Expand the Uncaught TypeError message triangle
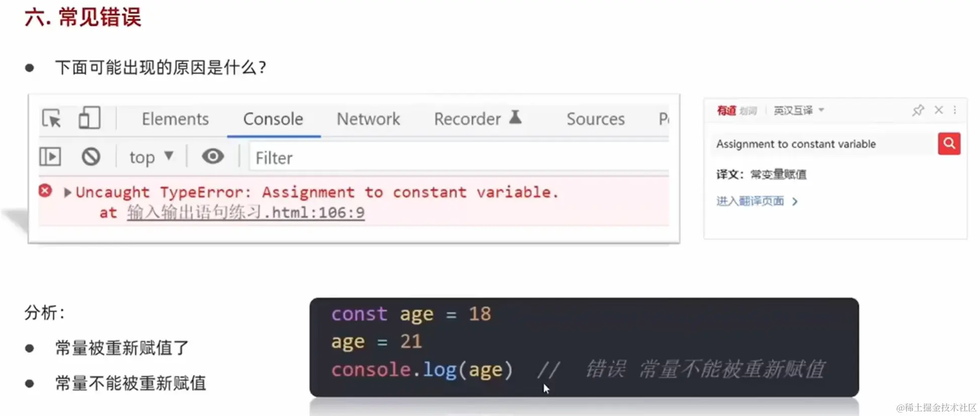The width and height of the screenshot is (980, 416). tap(67, 192)
